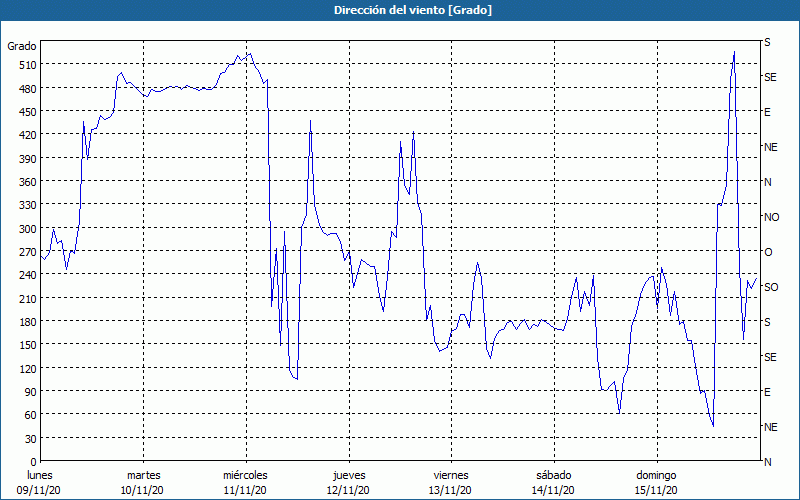
Task: Select the 420 value on the left axis
Action: pos(27,135)
